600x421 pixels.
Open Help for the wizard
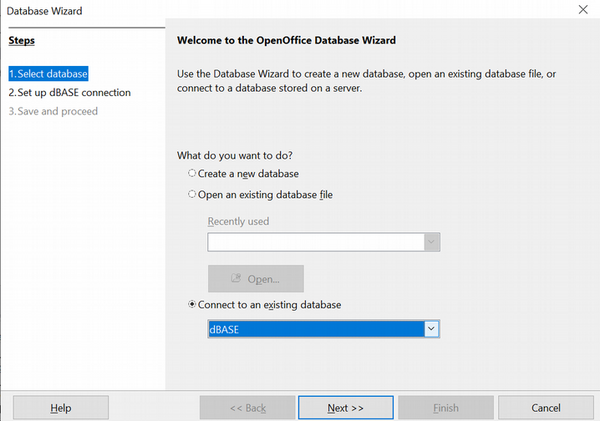coord(61,408)
